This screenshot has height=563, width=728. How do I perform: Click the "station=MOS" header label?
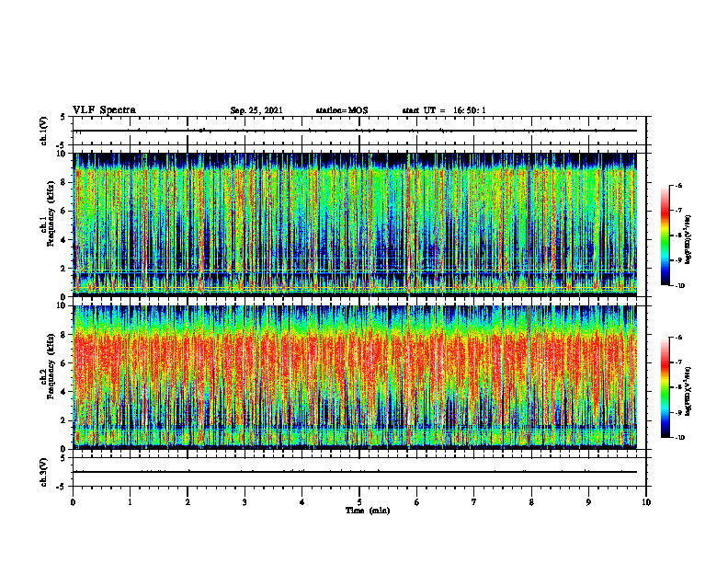[x=342, y=110]
